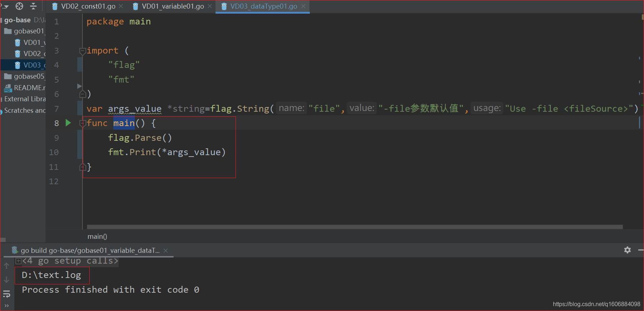Click the usage string argument on line 7
The width and height of the screenshot is (644, 311).
tap(569, 108)
